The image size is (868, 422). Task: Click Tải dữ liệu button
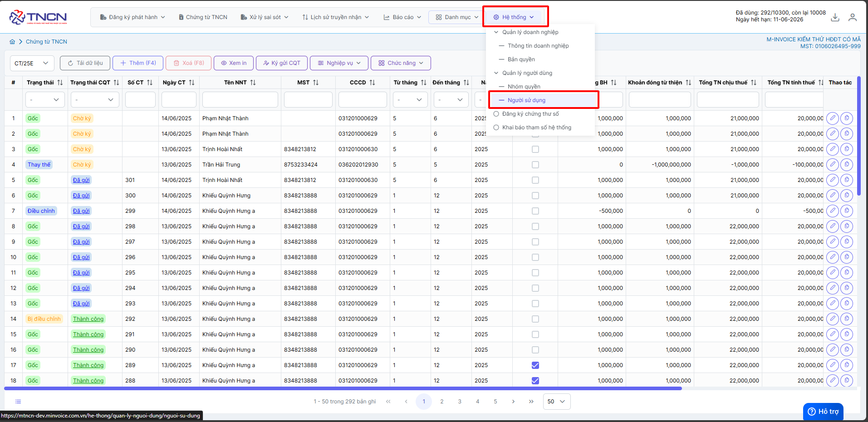point(85,63)
